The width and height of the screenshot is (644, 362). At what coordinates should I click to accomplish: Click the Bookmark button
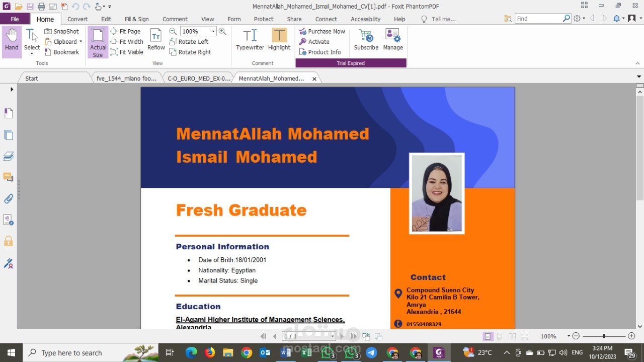click(x=62, y=52)
